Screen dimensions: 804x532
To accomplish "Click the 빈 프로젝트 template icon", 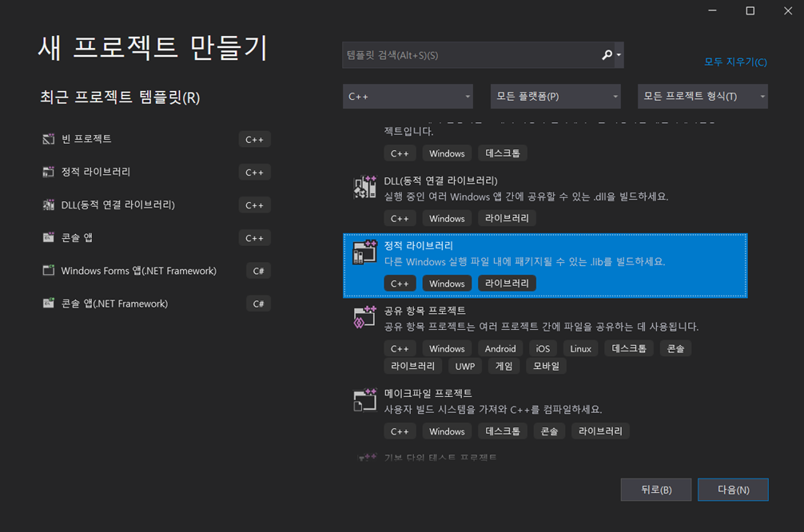I will pyautogui.click(x=48, y=139).
